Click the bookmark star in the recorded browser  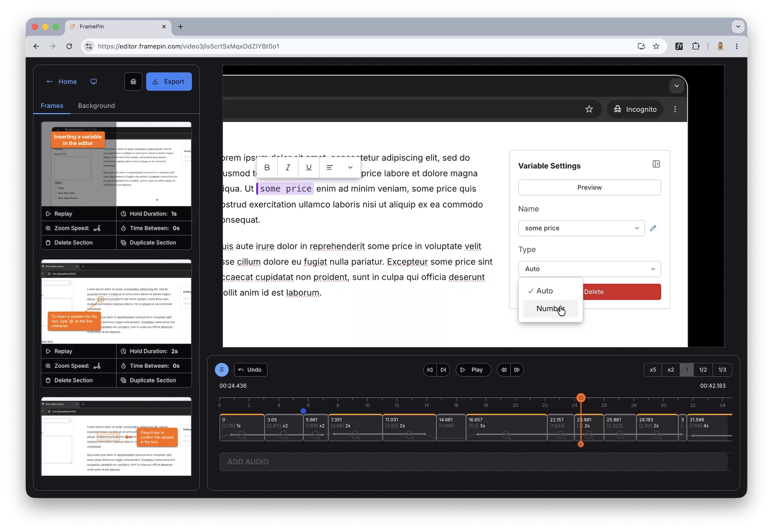589,109
